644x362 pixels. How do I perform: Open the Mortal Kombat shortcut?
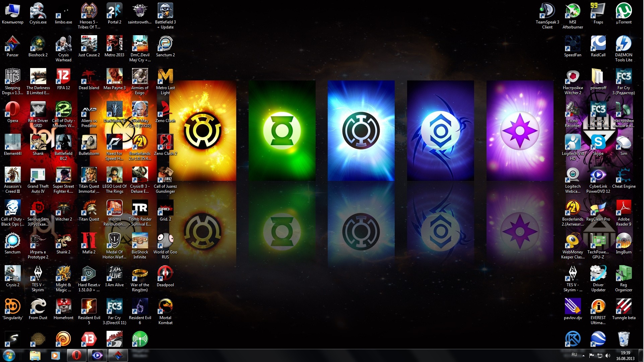point(165,312)
